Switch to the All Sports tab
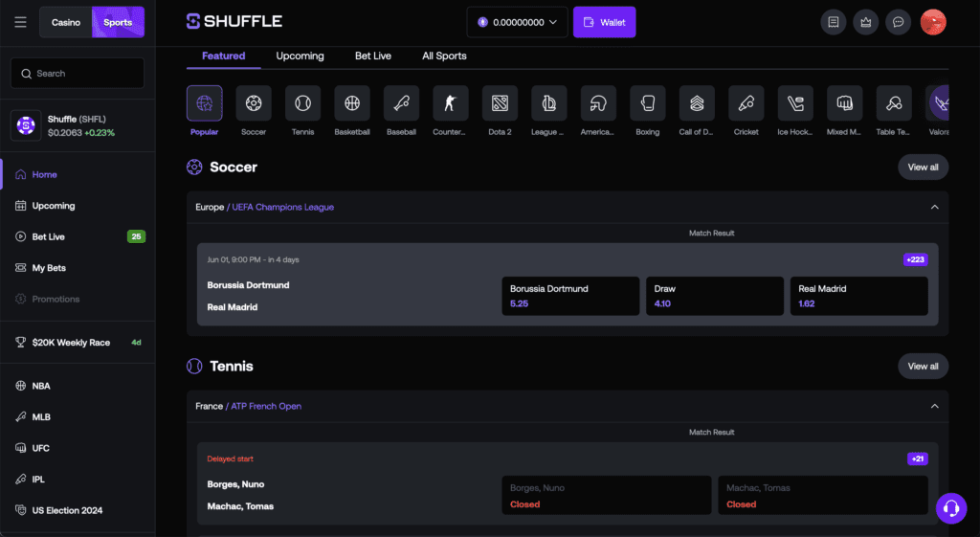980x537 pixels. click(444, 56)
